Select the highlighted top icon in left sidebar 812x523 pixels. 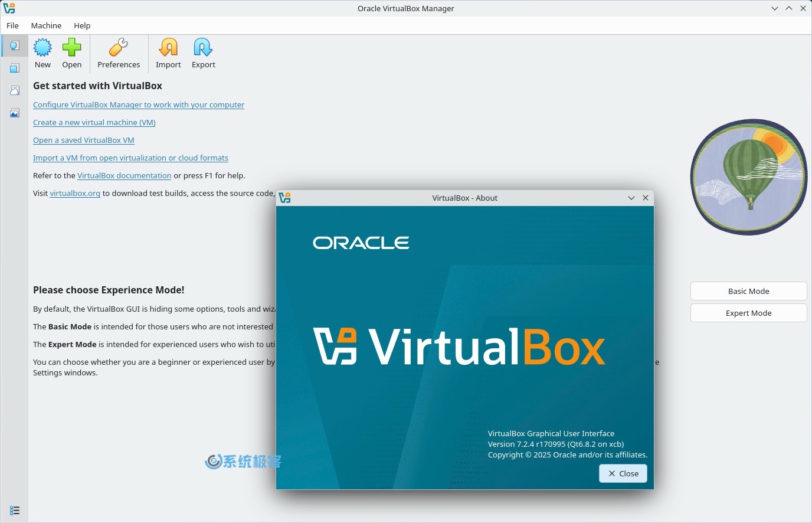point(15,45)
